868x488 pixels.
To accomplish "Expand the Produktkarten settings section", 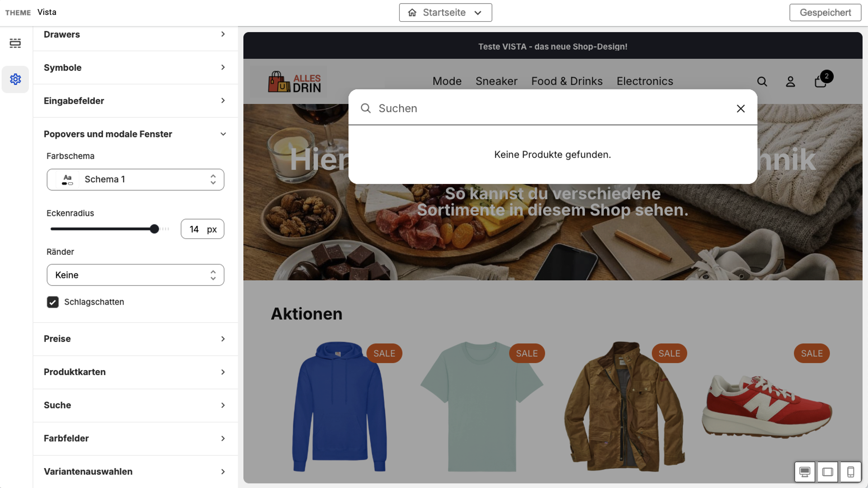I will point(135,372).
